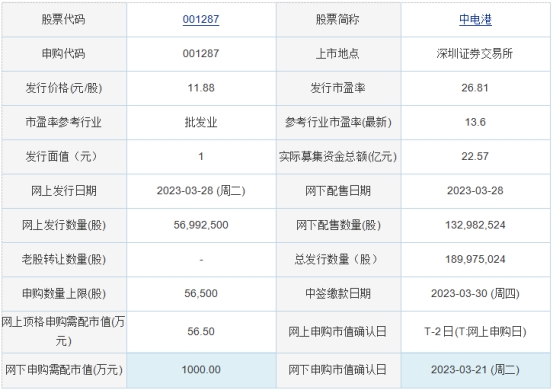Open the stock code link 001287
Screen dimensions: 554x391
(201, 19)
